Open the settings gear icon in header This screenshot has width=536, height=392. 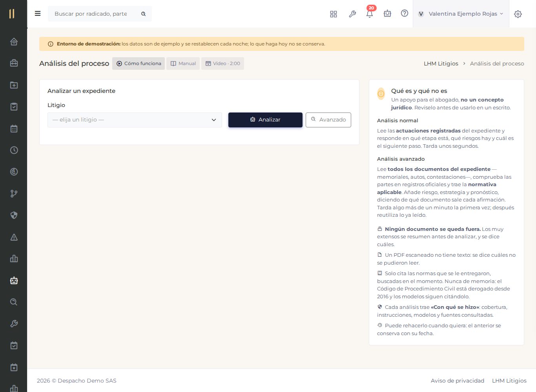[x=518, y=14]
